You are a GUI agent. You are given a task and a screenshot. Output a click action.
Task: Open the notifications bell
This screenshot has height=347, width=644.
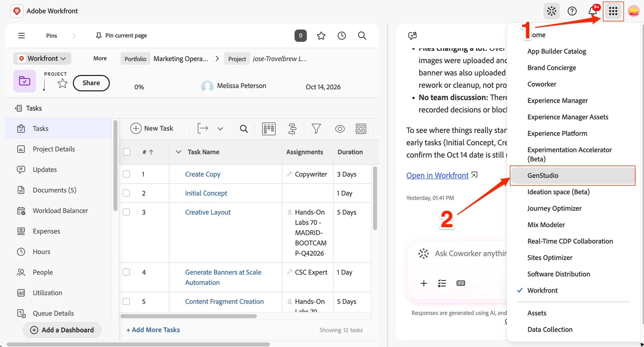click(x=592, y=11)
